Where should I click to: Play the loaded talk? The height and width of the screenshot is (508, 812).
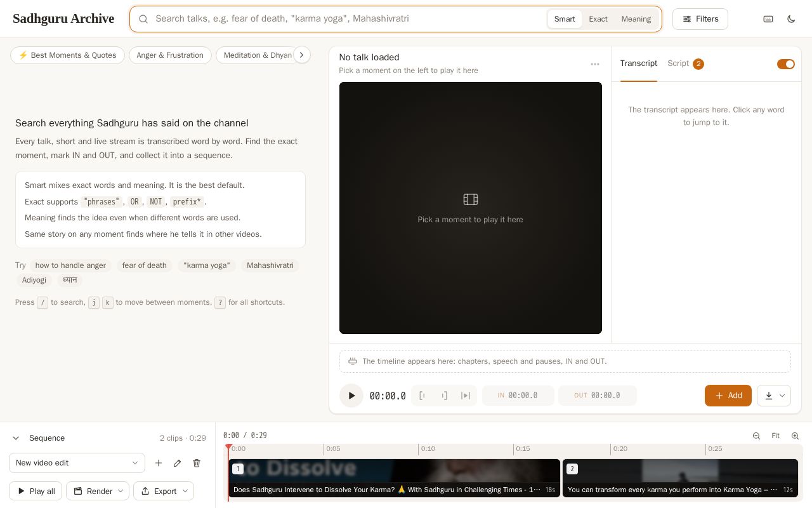[x=351, y=396]
